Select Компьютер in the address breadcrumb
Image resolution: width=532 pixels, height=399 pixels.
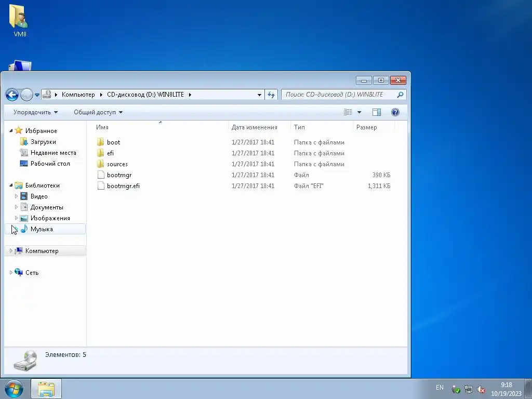78,95
